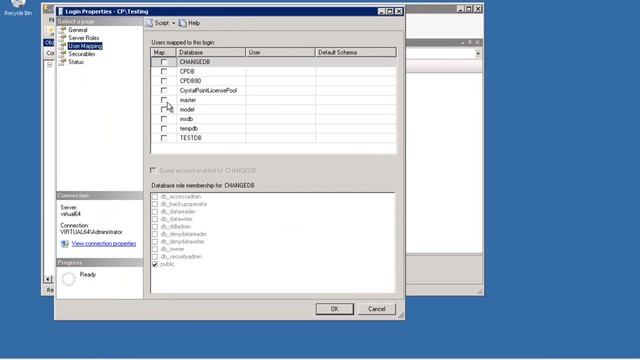
Task: Collapse the tree node in background Object Explorer
Action: pyautogui.click(x=49, y=64)
